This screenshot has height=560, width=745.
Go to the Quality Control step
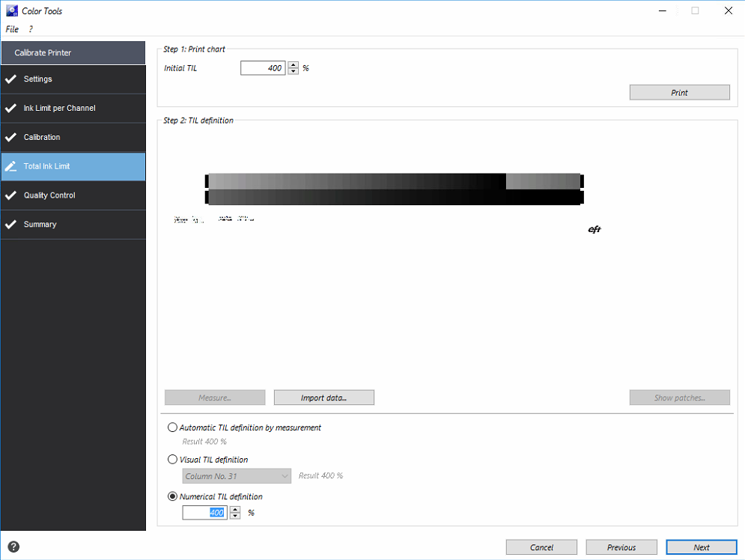(73, 195)
